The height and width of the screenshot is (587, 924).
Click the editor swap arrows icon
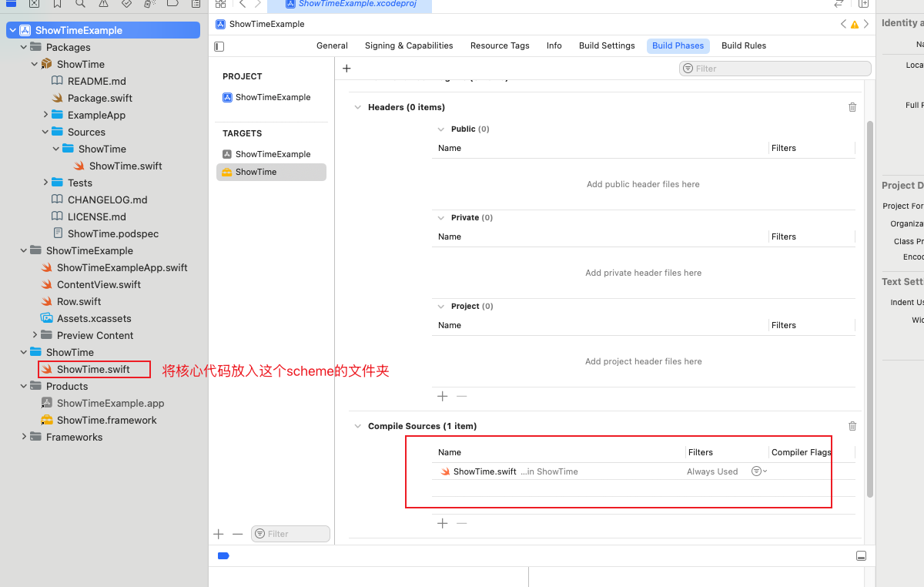point(839,4)
